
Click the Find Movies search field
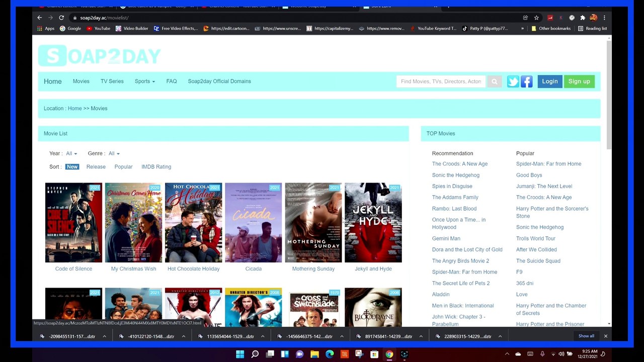[441, 81]
